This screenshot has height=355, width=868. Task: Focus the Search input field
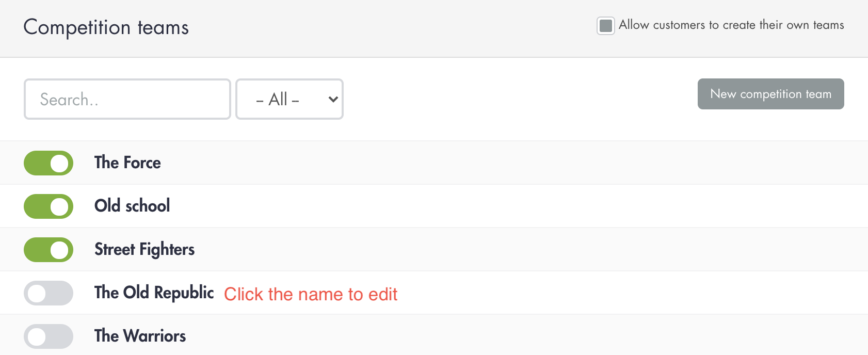pyautogui.click(x=127, y=99)
